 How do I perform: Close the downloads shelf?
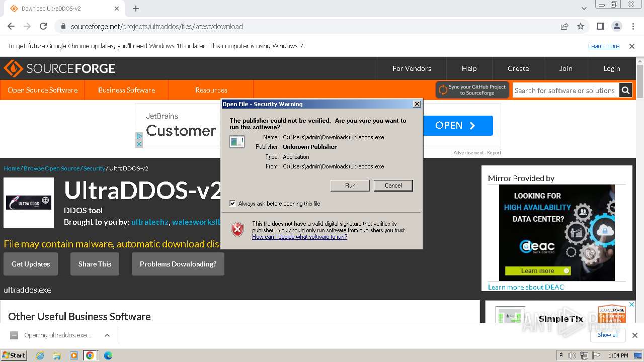tap(634, 335)
